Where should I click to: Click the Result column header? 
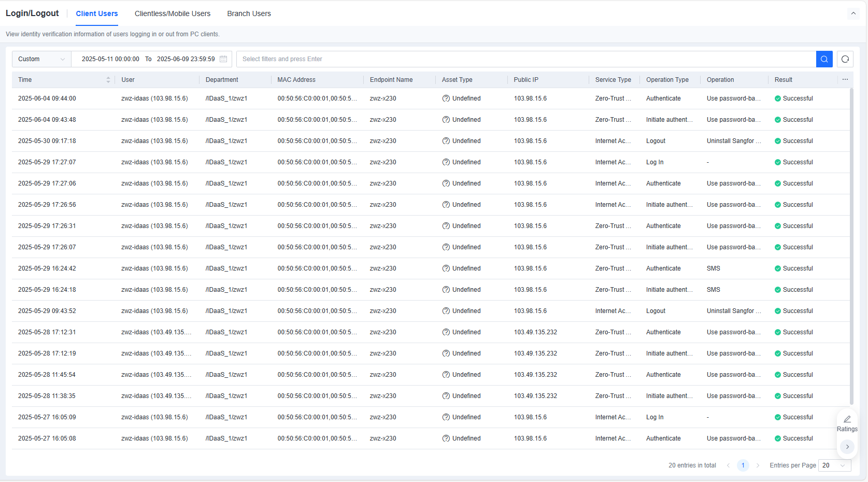[x=784, y=80]
